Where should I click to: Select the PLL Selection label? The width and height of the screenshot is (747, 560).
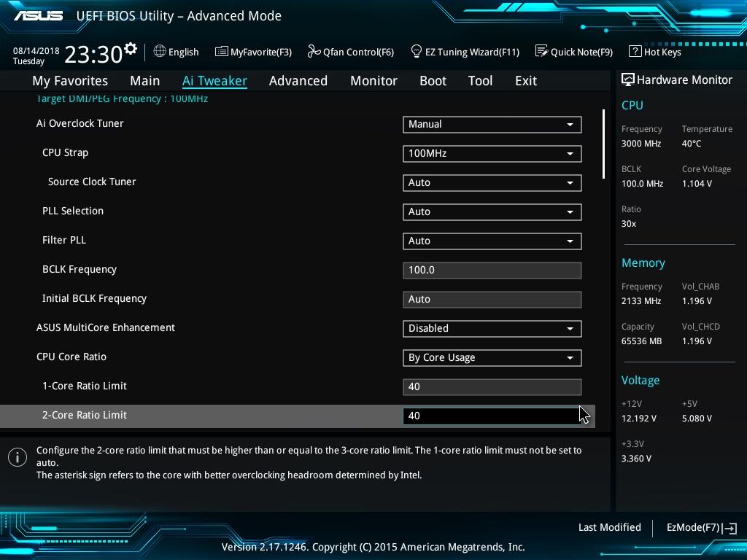pos(73,211)
